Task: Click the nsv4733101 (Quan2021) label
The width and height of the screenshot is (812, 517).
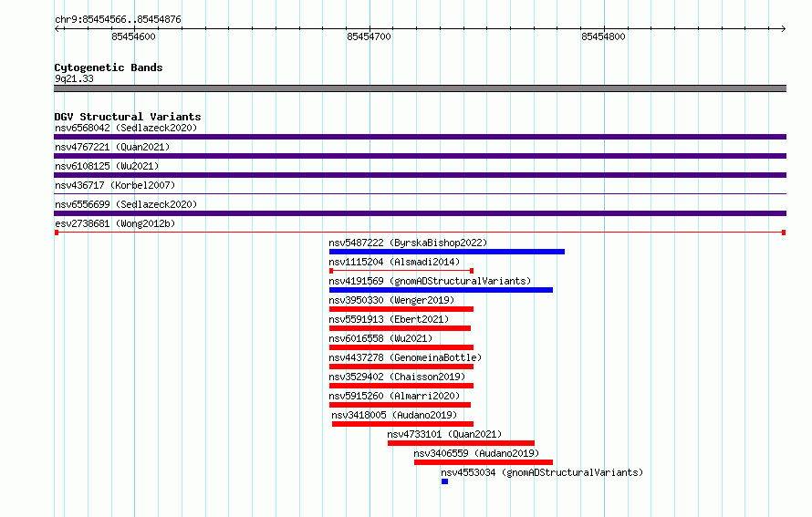Action: [444, 434]
